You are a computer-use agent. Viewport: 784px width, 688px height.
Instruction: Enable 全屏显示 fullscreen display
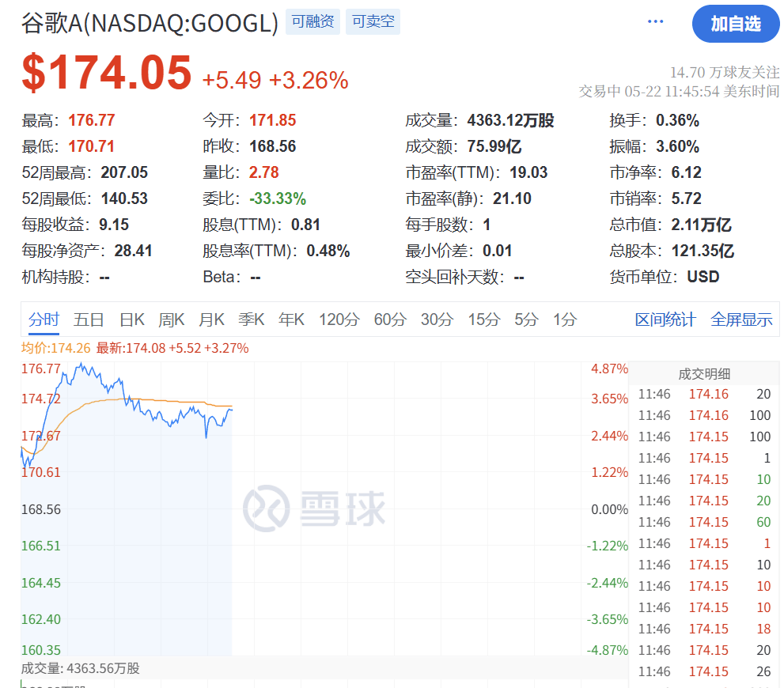740,319
